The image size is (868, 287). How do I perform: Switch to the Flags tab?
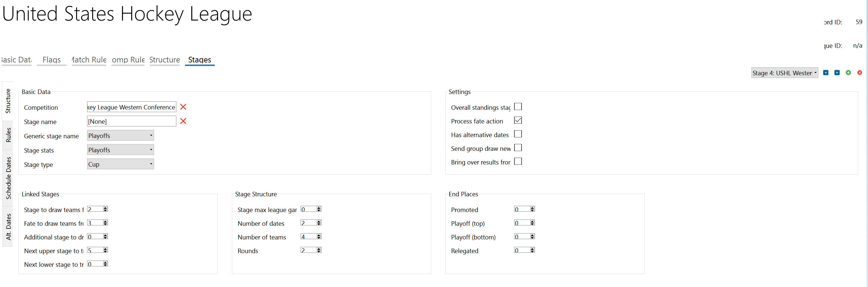51,59
